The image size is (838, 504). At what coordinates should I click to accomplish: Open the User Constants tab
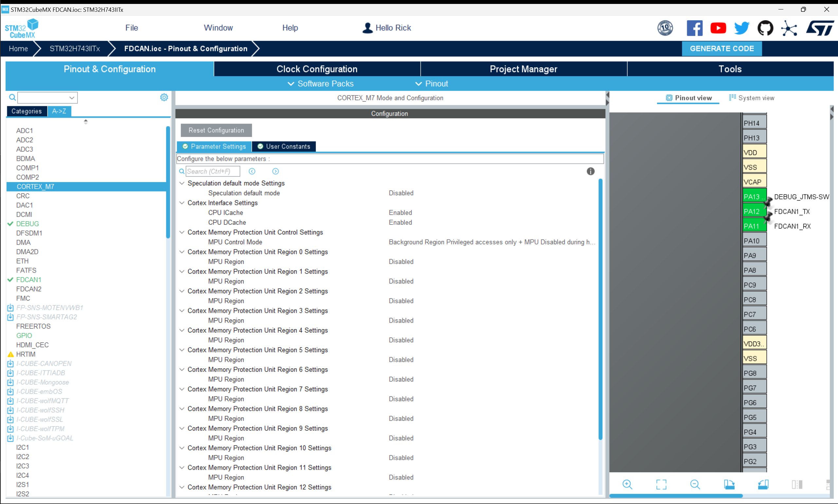pos(284,146)
